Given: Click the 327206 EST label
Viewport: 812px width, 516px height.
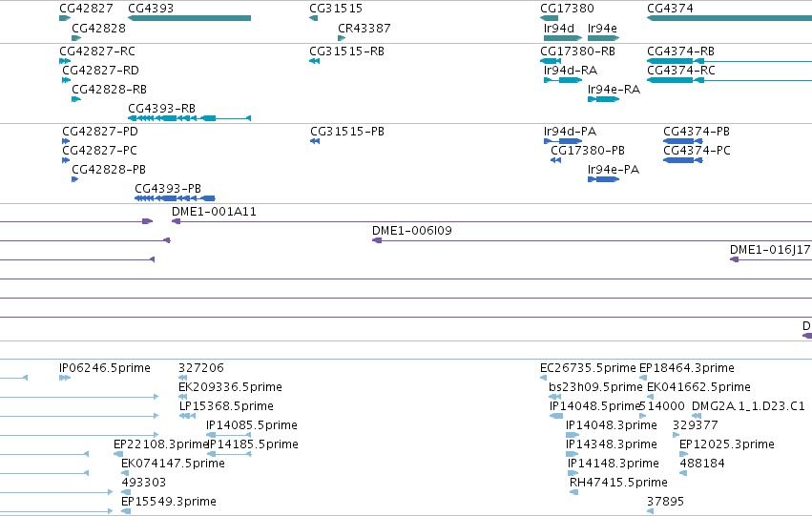Looking at the screenshot, I should (x=201, y=368).
